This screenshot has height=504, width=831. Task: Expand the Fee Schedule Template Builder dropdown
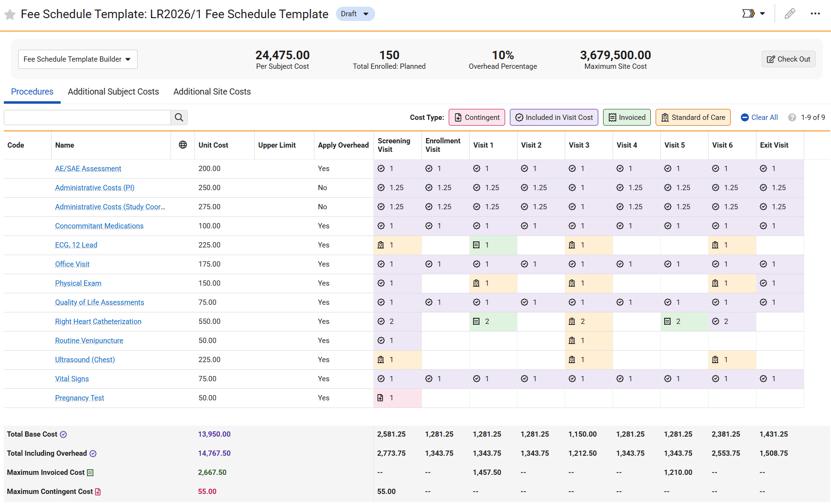point(77,59)
